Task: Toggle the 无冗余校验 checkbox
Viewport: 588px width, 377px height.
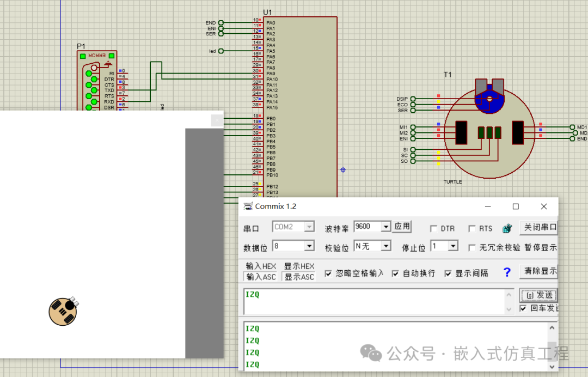Action: [471, 247]
